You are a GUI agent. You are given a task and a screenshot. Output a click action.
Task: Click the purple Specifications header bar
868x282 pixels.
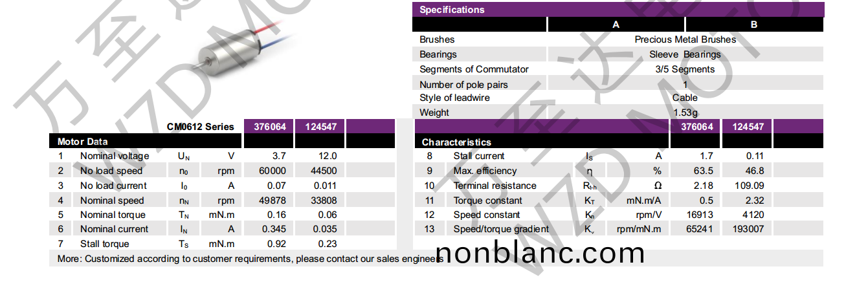618,10
